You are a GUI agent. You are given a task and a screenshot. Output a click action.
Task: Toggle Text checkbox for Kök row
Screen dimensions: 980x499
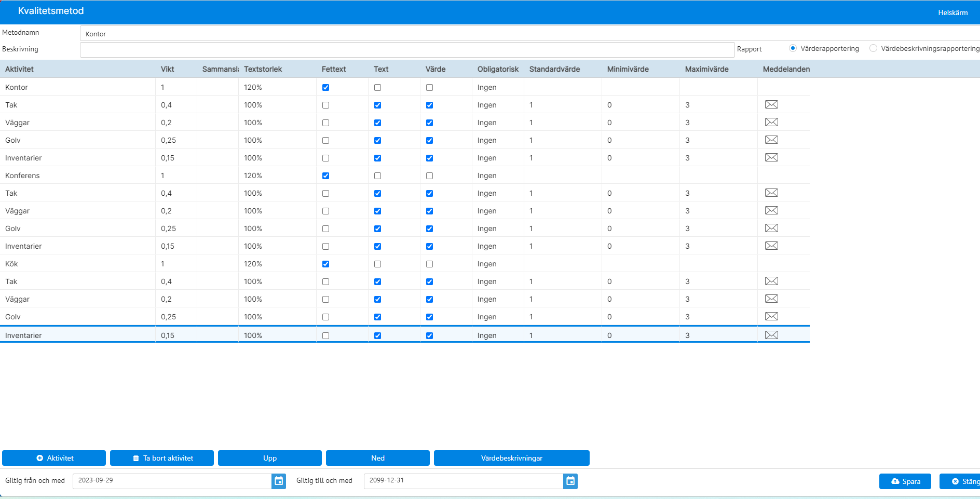377,264
